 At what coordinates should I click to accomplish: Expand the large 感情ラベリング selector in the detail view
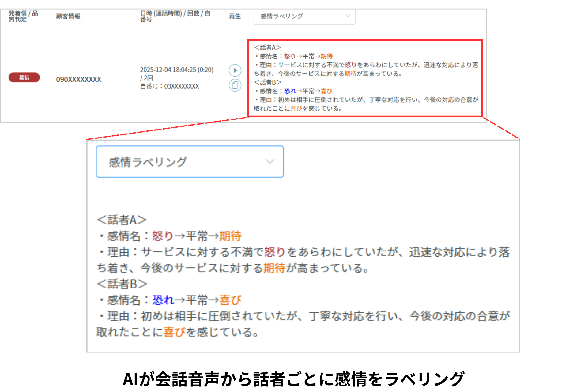pyautogui.click(x=190, y=161)
